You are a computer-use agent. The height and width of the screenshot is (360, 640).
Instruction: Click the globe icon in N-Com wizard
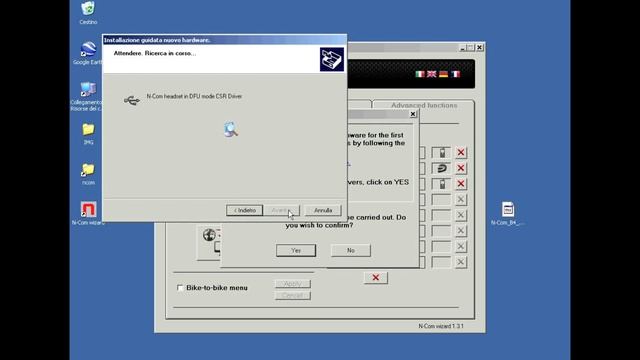209,235
